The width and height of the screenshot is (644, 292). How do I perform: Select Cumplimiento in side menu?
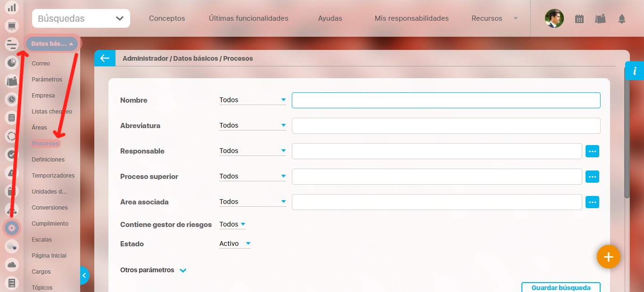click(50, 224)
